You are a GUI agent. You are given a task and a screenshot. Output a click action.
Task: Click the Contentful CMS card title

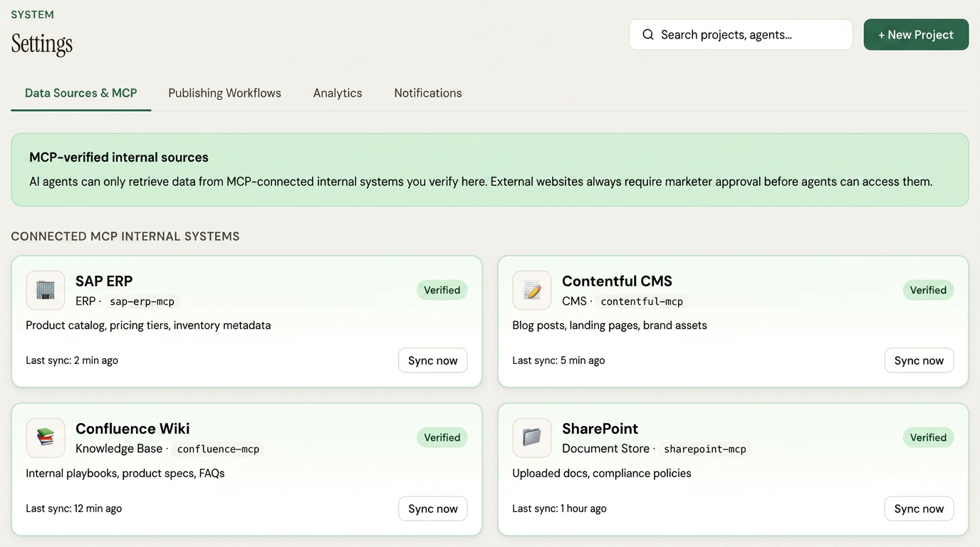tap(617, 281)
